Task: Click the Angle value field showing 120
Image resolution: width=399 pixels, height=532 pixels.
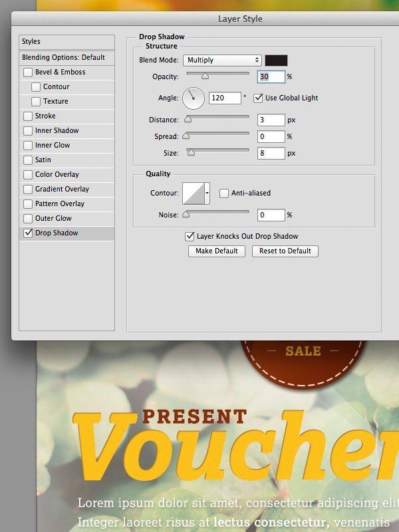Action: pos(225,98)
